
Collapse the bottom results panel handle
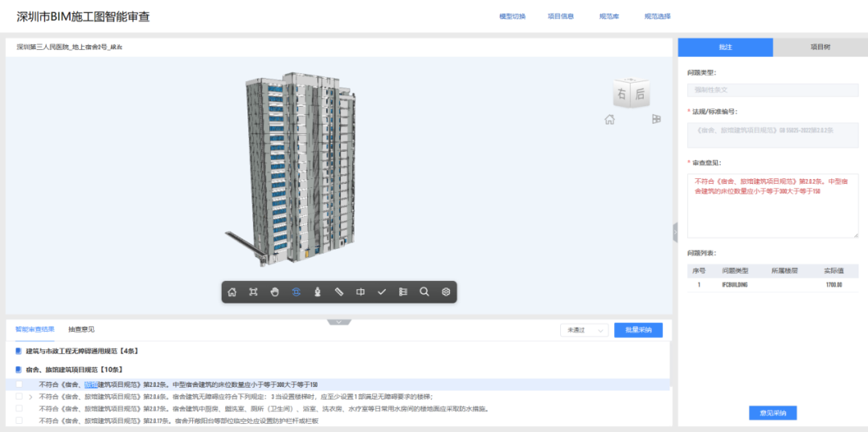(338, 322)
